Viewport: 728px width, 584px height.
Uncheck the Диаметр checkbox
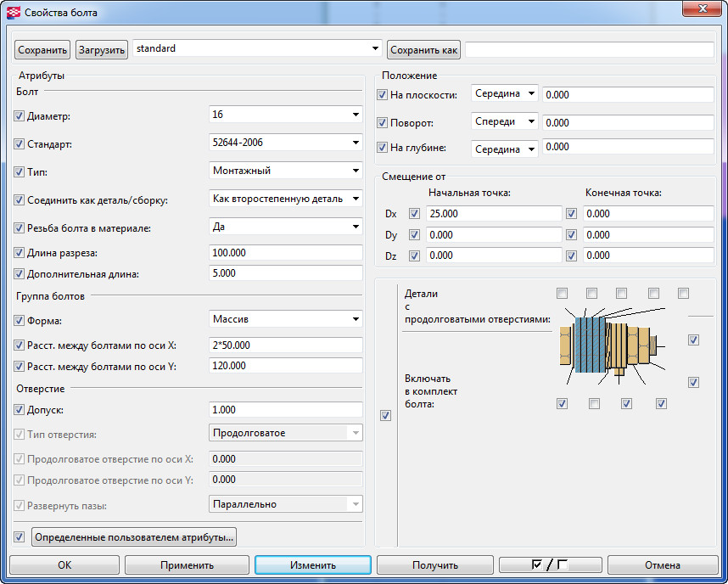pyautogui.click(x=20, y=115)
